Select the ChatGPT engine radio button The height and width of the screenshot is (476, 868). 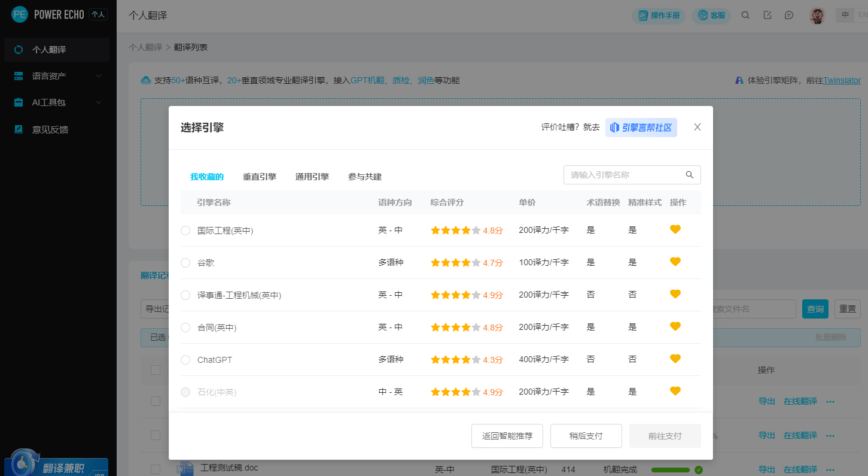tap(185, 359)
